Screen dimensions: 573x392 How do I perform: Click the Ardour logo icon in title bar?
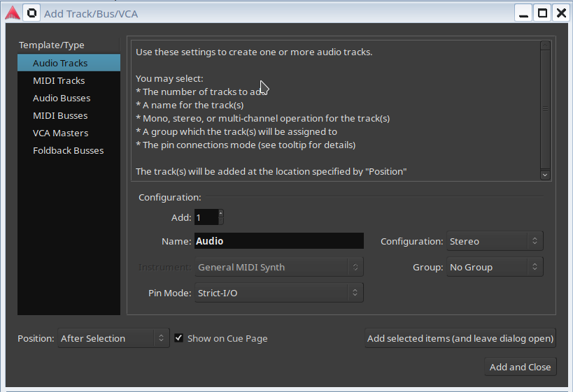click(12, 13)
